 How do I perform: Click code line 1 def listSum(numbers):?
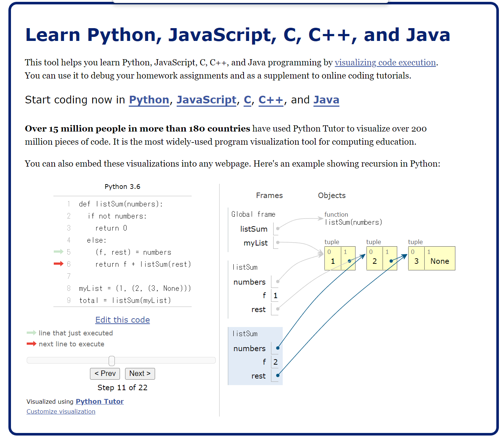tap(121, 204)
